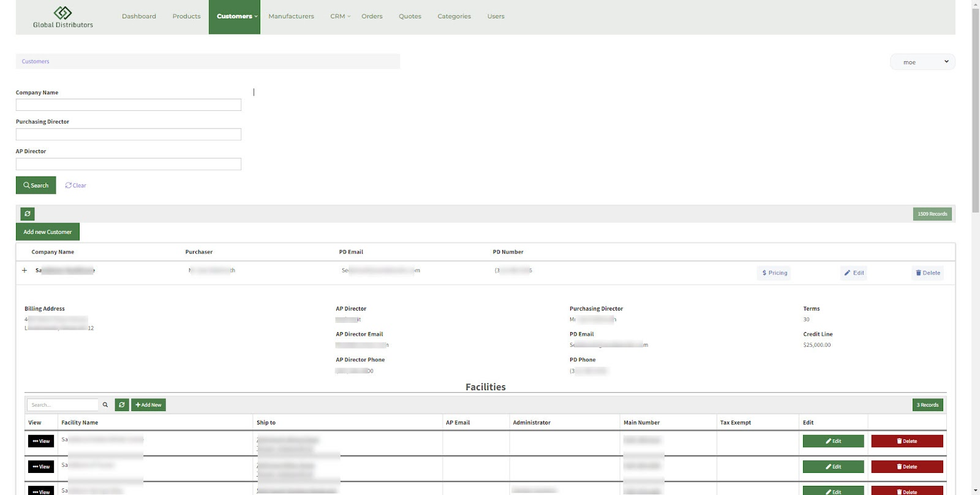Image resolution: width=980 pixels, height=495 pixels.
Task: Delete the second facility row
Action: pyautogui.click(x=907, y=467)
